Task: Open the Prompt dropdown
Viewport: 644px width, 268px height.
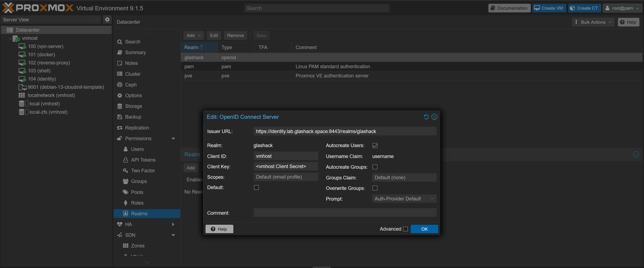Action: pyautogui.click(x=404, y=199)
